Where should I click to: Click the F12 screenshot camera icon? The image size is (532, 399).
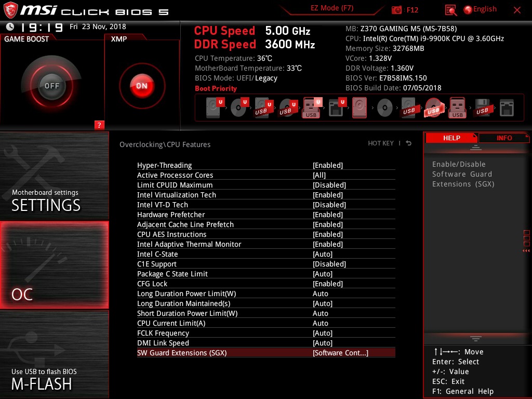(x=396, y=10)
